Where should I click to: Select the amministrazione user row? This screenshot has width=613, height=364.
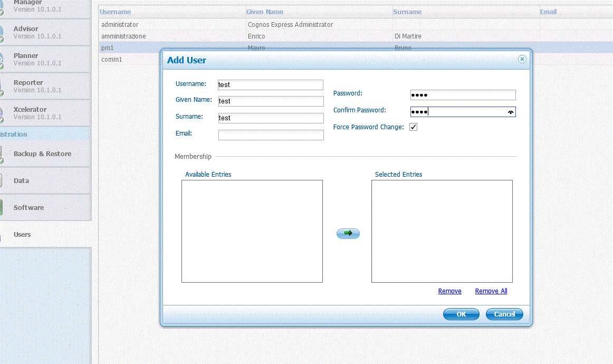(x=356, y=36)
